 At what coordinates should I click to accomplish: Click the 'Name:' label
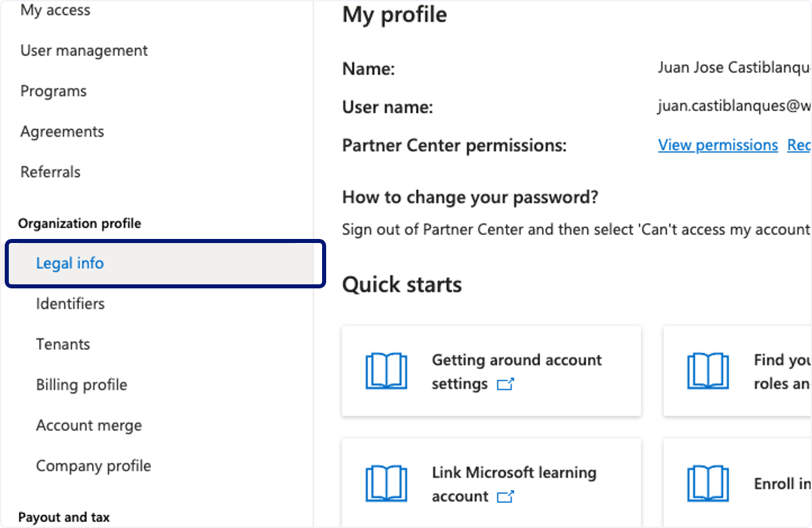(x=368, y=69)
